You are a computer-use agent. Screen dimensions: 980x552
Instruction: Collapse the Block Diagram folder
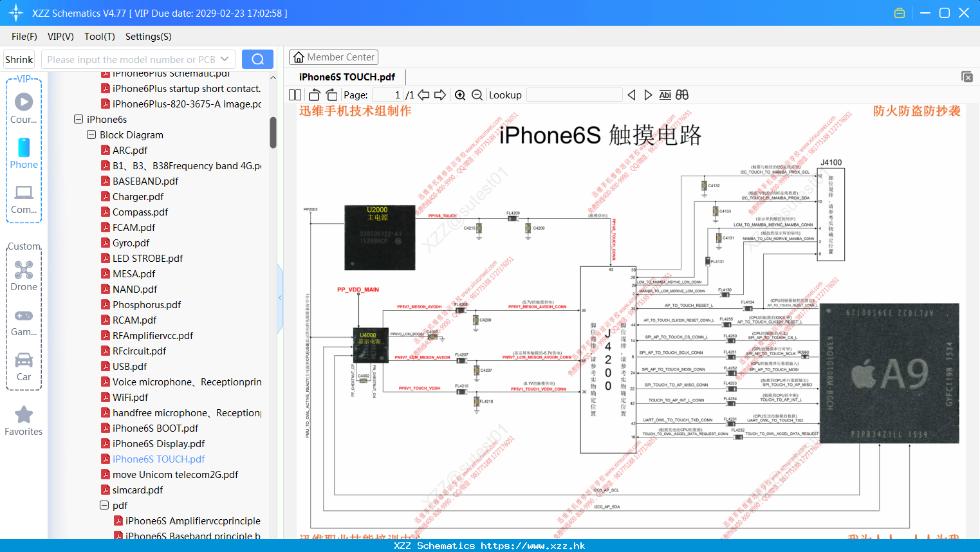[91, 134]
